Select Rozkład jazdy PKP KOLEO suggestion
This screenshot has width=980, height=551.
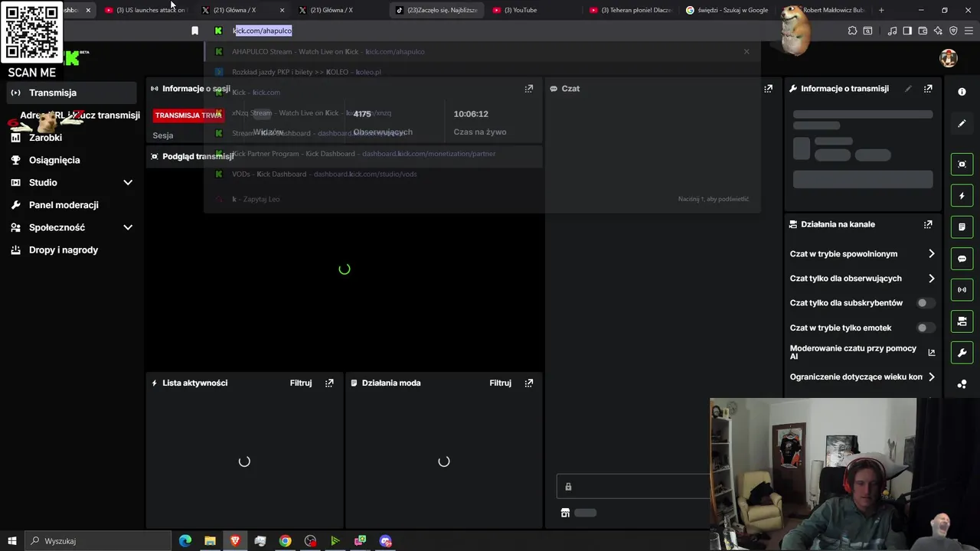click(x=482, y=72)
